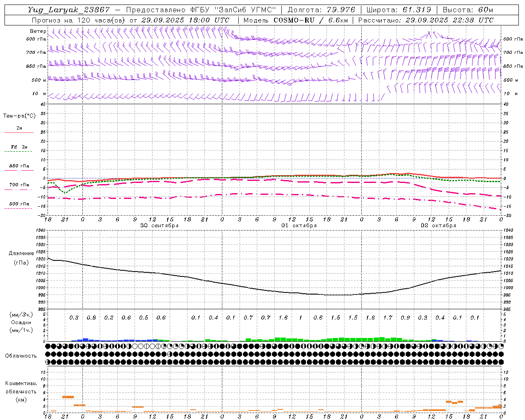
Task: Click the 'Прогноз на 120 часа(ов)' forecast text
Action: 79,20
